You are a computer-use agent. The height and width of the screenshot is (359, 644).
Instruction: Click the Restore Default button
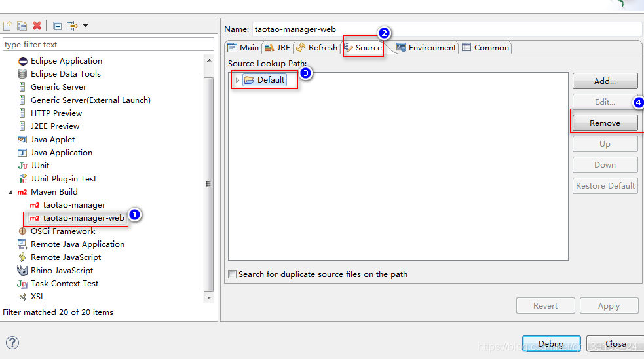(x=605, y=185)
